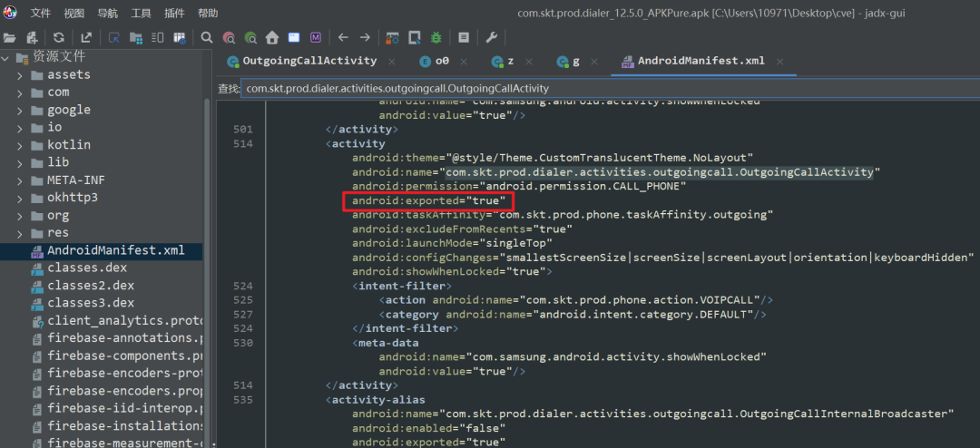Expand the google folder
Viewport: 980px width, 448px height.
pos(20,111)
